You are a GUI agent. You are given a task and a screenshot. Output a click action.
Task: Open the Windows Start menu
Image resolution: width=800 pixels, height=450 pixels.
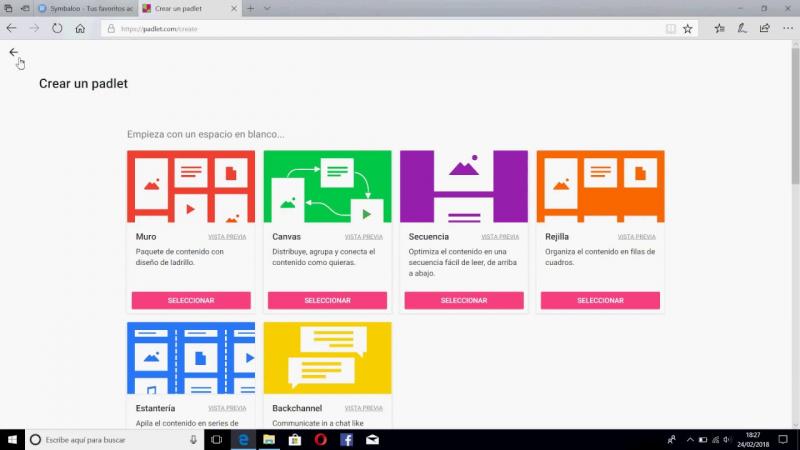(12, 439)
